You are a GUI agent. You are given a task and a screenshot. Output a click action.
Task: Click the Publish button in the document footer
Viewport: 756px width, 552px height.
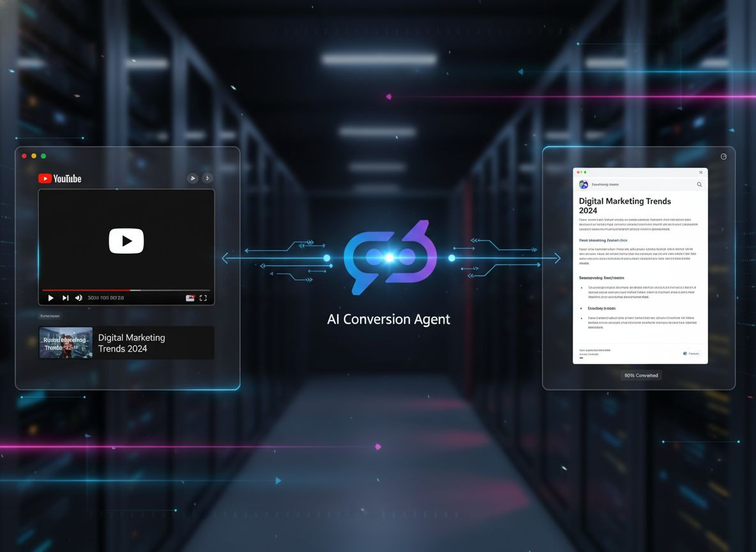[691, 353]
